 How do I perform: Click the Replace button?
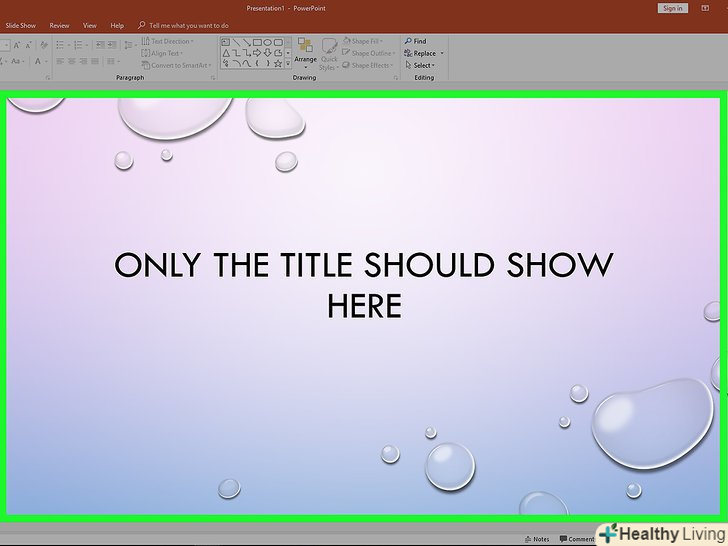click(x=420, y=53)
